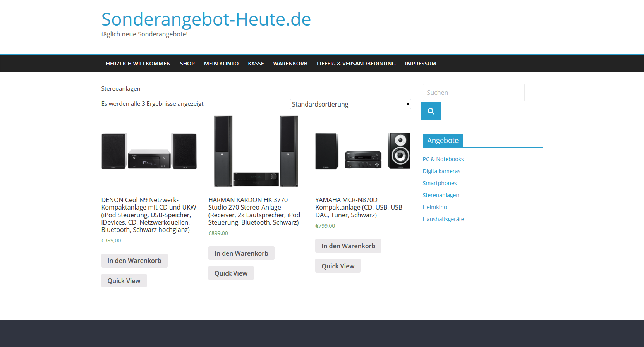Click the Stereoanlagen page heading
The height and width of the screenshot is (347, 644).
(x=121, y=89)
